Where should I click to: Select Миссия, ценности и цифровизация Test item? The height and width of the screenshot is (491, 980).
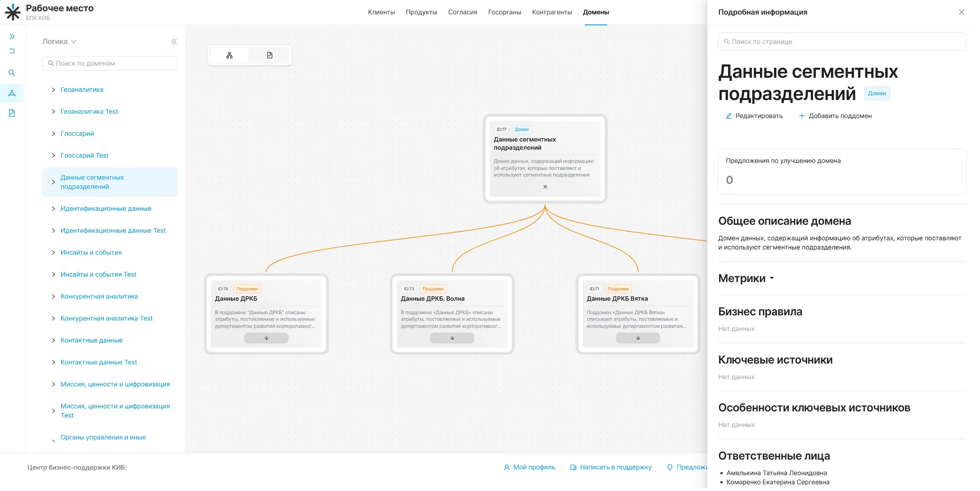point(115,411)
